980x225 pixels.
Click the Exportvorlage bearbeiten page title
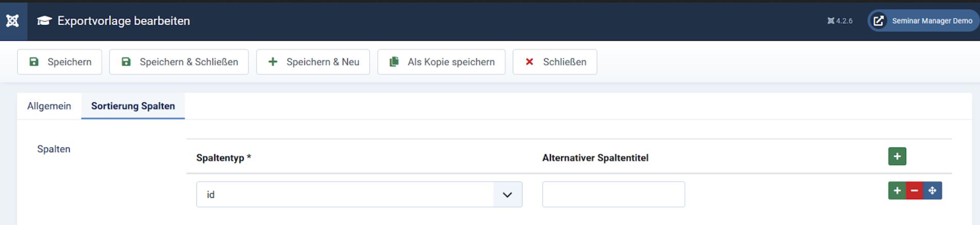pos(124,21)
